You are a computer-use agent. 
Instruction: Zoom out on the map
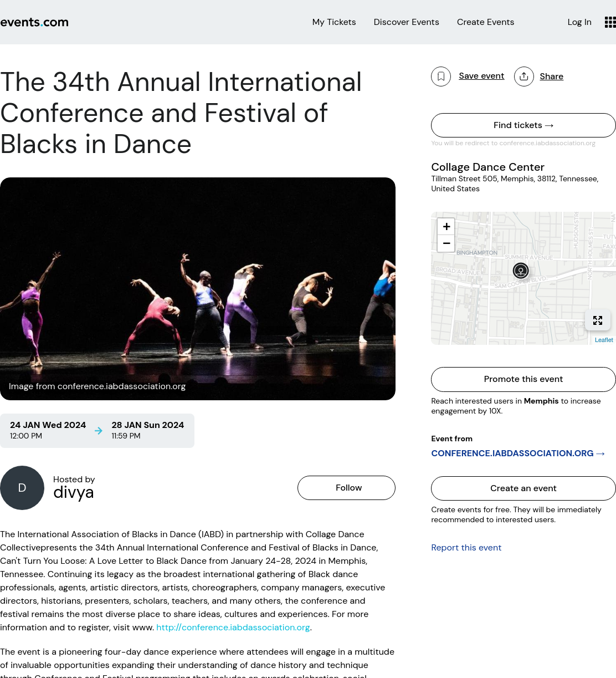point(446,243)
